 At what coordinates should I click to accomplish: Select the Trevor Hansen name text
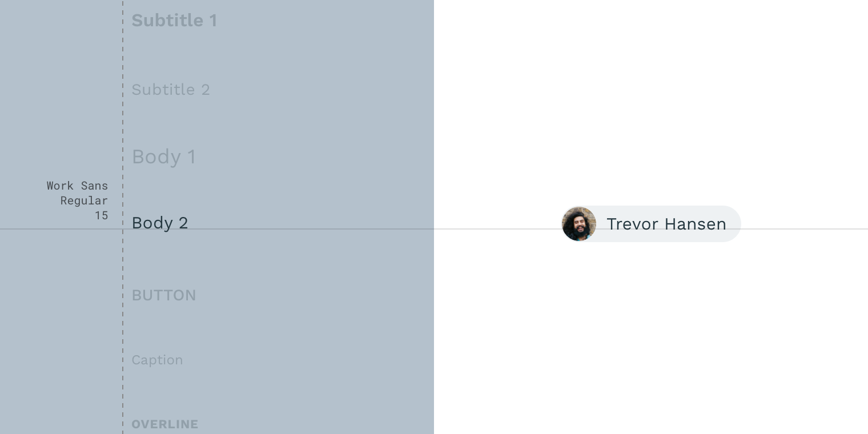[x=666, y=224]
